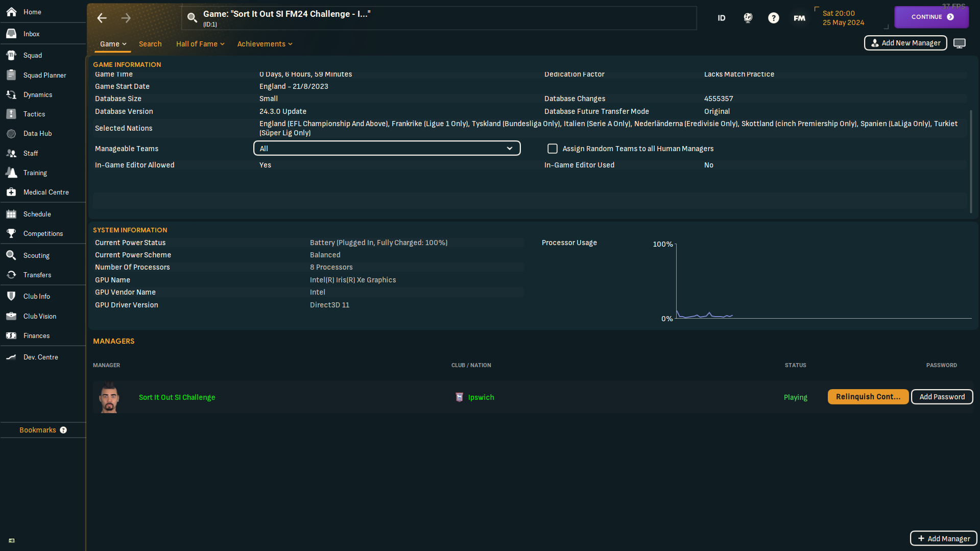The image size is (980, 551).
Task: Open the Transfers arrows icon
Action: click(11, 275)
